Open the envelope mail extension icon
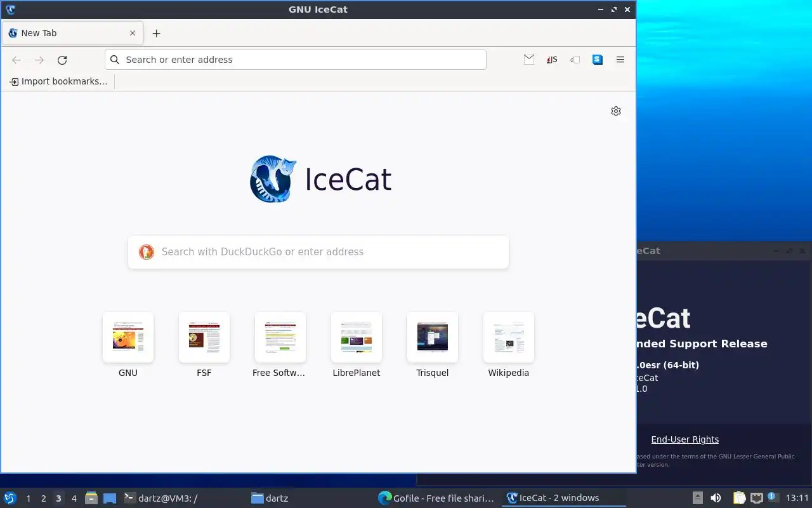Image resolution: width=812 pixels, height=508 pixels. point(529,60)
